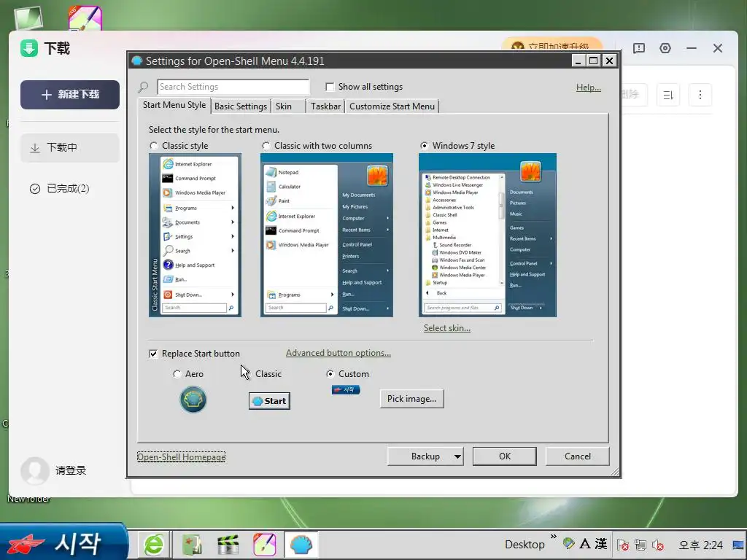Click the muted volume icon in tray

tap(658, 545)
